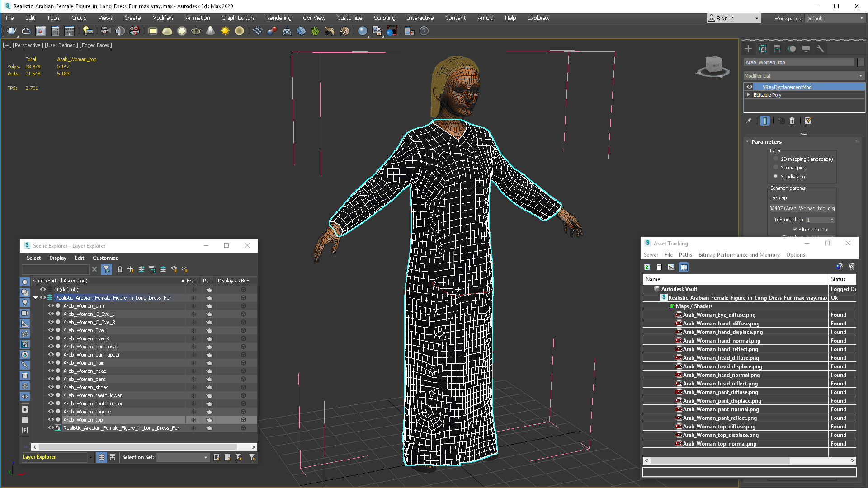Toggle Show end result icon in modifier stack
Viewport: 868px width, 488px height.
pos(765,121)
